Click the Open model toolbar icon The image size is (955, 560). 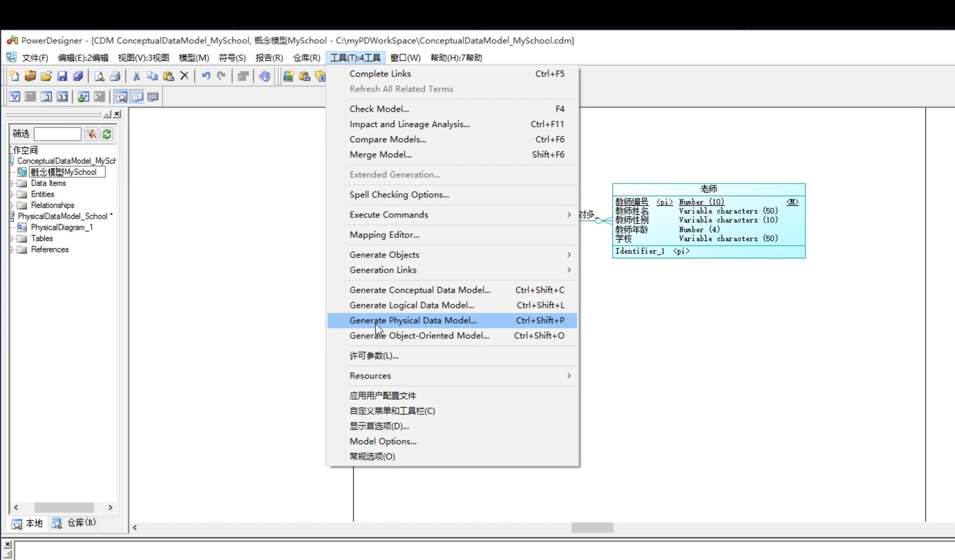[46, 75]
